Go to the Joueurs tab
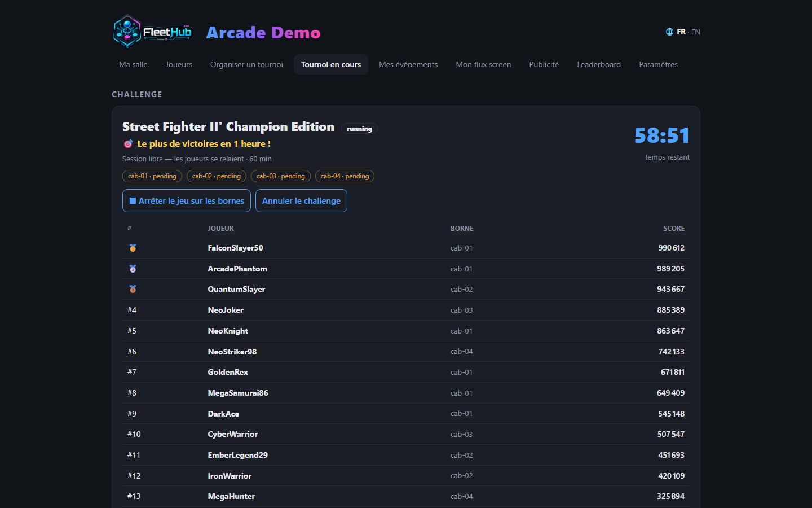This screenshot has height=508, width=812. (179, 64)
